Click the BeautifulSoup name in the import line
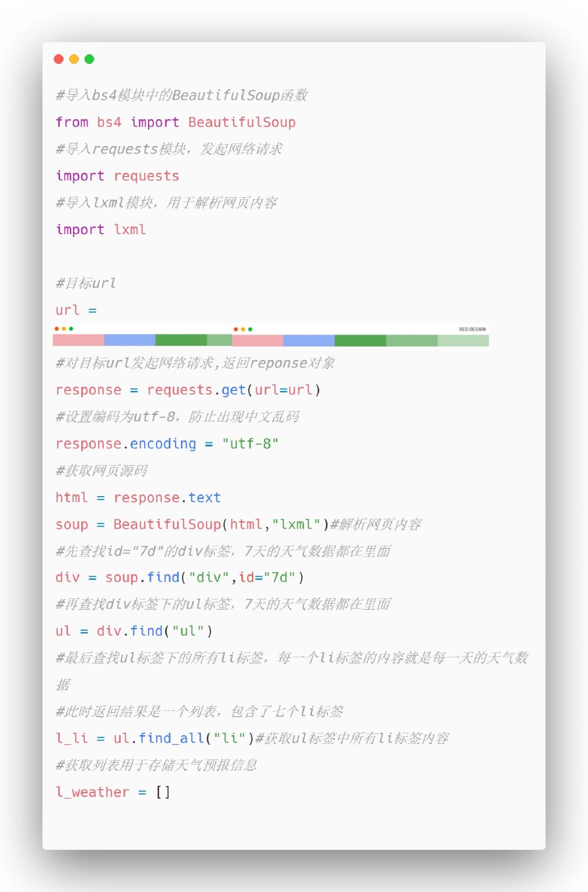The image size is (588, 892). click(x=242, y=122)
